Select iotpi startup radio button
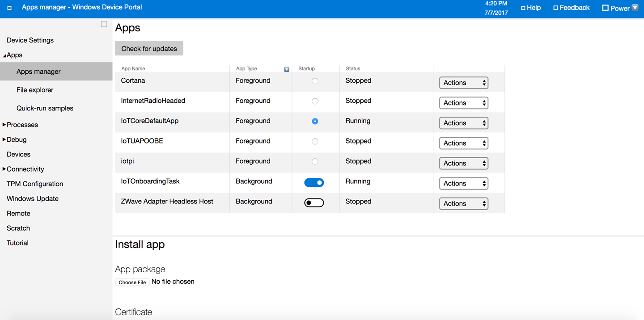 [315, 161]
